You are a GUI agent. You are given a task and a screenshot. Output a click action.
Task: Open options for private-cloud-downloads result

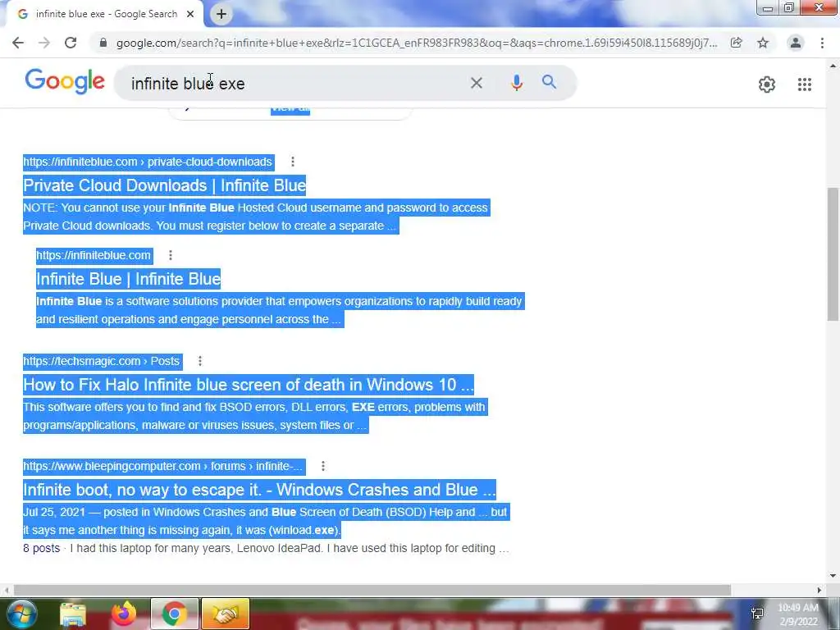click(293, 162)
